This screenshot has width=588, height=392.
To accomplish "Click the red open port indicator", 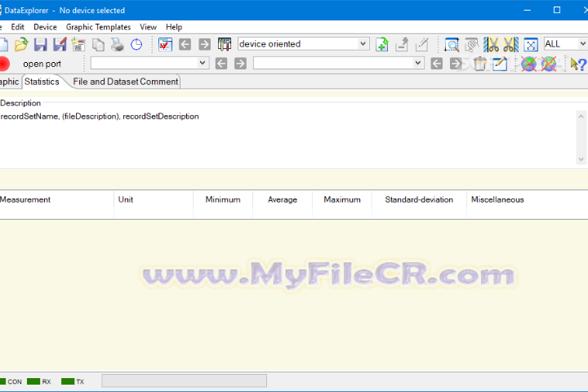I will (4, 64).
